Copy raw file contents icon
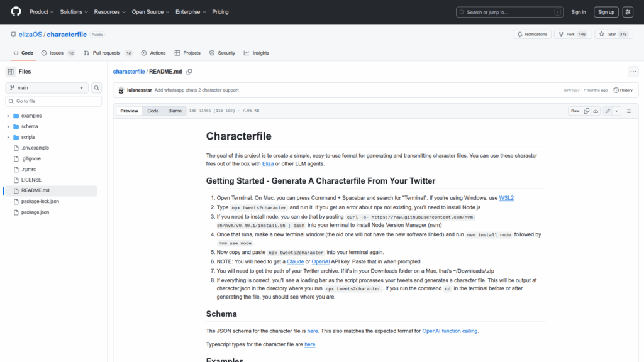The width and height of the screenshot is (644, 362). coord(586,111)
